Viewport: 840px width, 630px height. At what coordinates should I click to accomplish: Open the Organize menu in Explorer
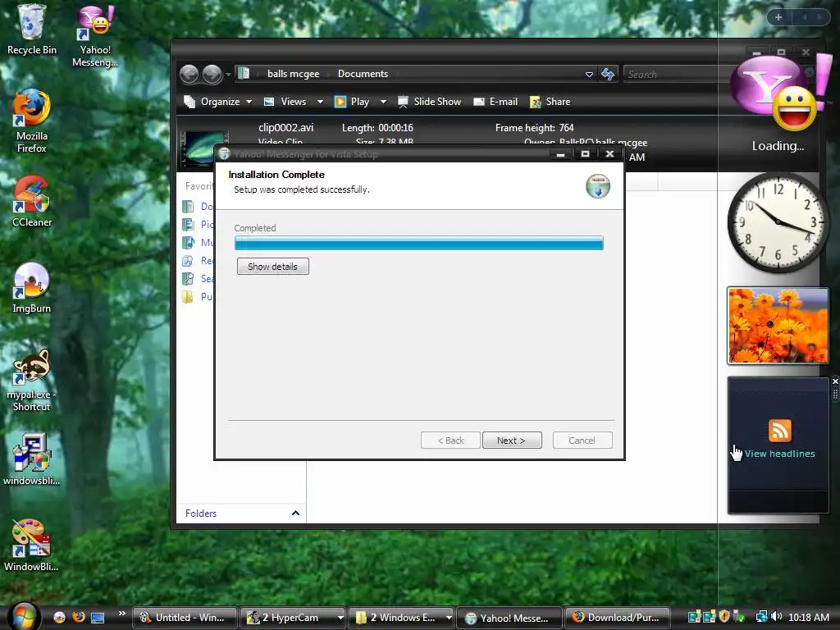pos(217,102)
